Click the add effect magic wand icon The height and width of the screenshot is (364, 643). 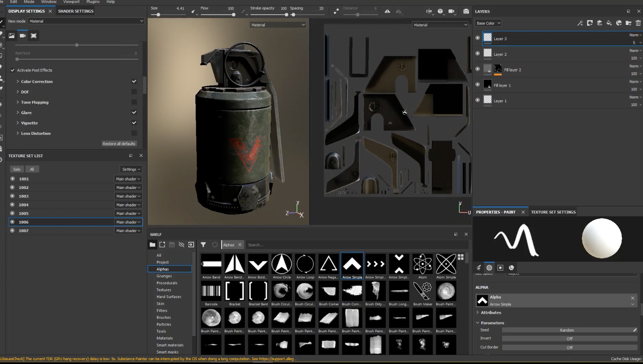580,23
